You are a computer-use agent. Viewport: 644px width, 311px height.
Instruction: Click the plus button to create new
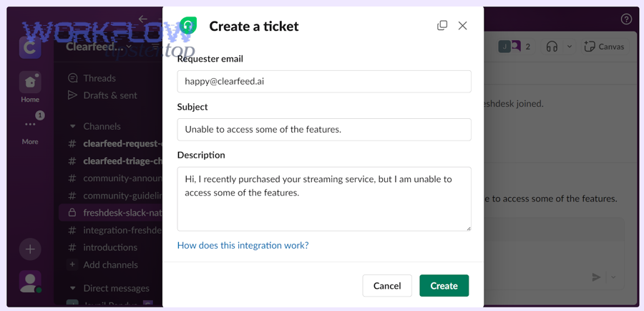pos(30,249)
